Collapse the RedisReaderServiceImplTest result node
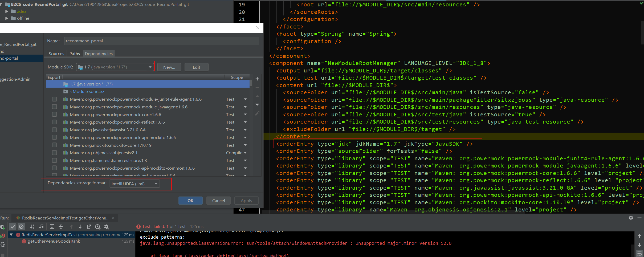 coord(11,235)
